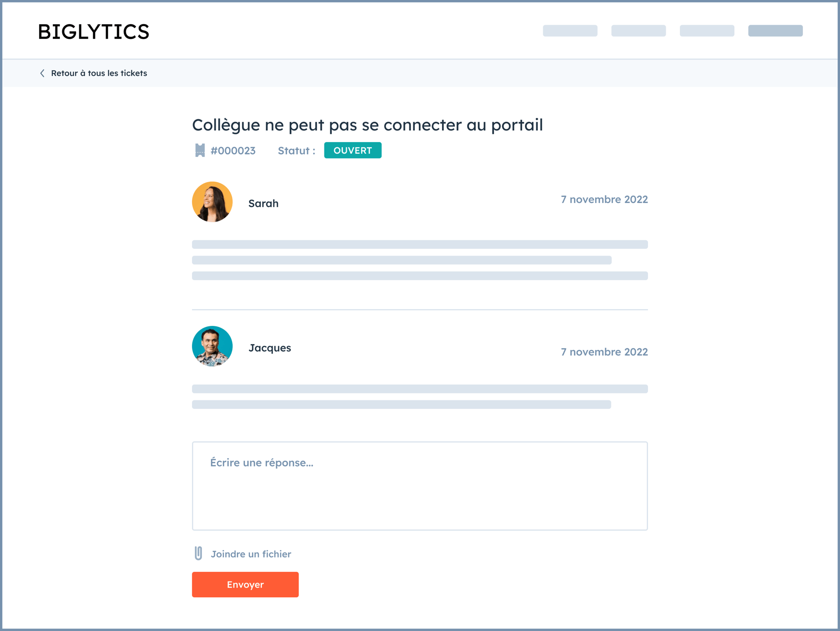
Task: Click the first navigation placeholder item
Action: (569, 30)
